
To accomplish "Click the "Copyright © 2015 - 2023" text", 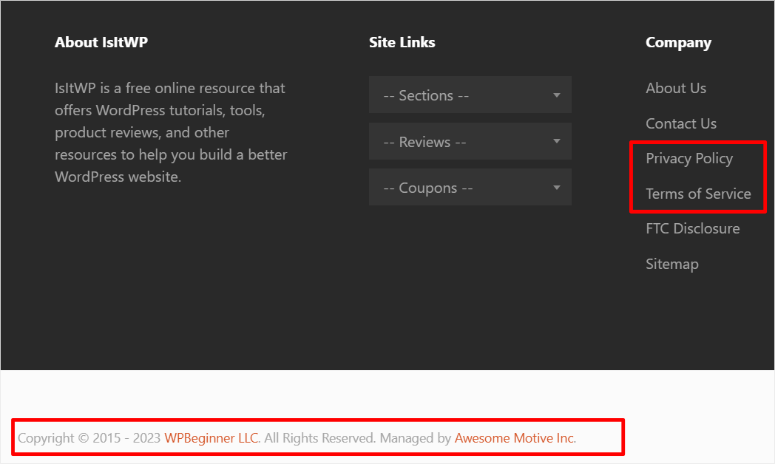I will pos(89,438).
